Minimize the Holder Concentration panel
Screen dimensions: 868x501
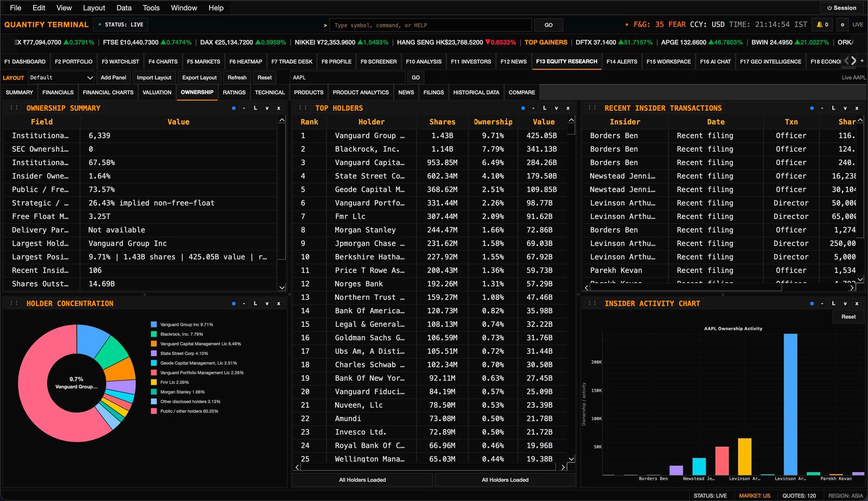point(244,304)
